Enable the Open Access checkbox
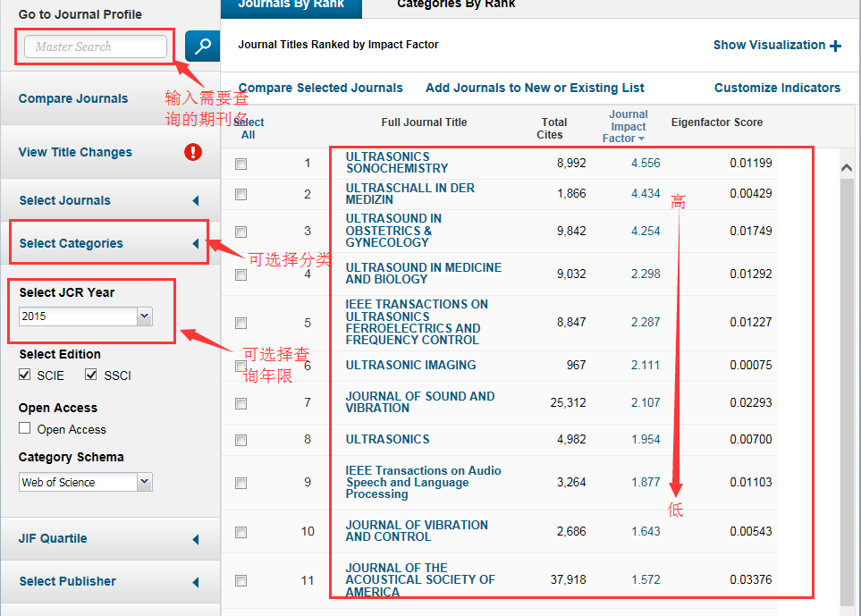Image resolution: width=861 pixels, height=616 pixels. click(25, 428)
